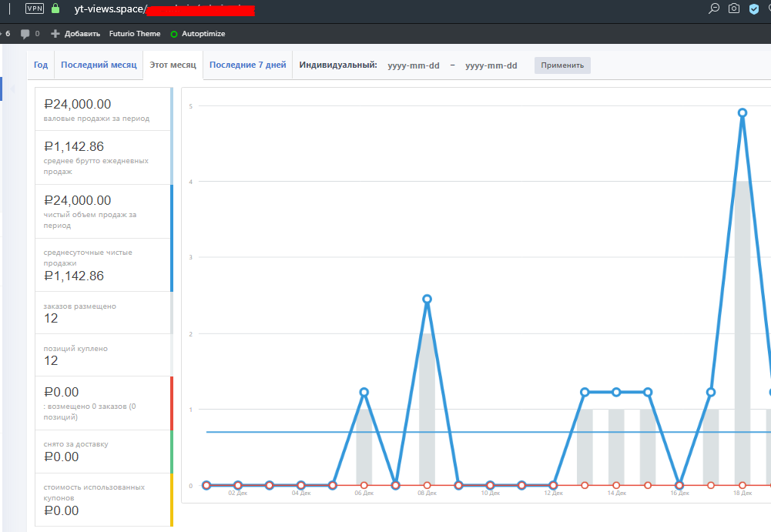Viewport: 771px width, 532px height.
Task: Click the green padlock security icon
Action: (55, 8)
